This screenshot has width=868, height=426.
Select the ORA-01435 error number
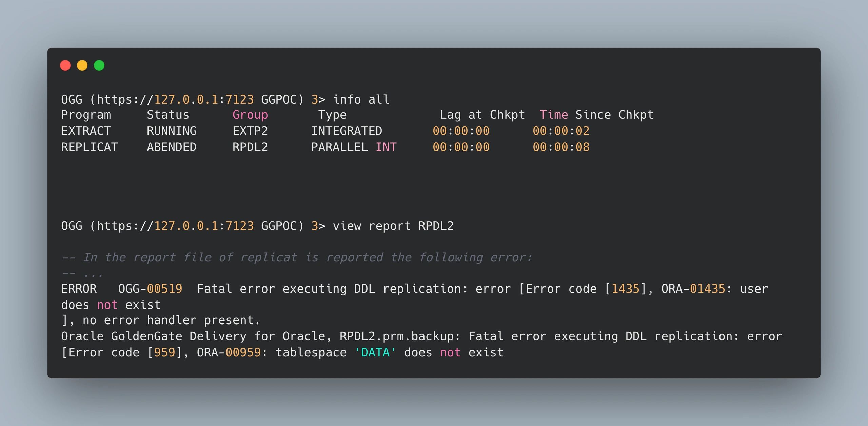pos(693,289)
